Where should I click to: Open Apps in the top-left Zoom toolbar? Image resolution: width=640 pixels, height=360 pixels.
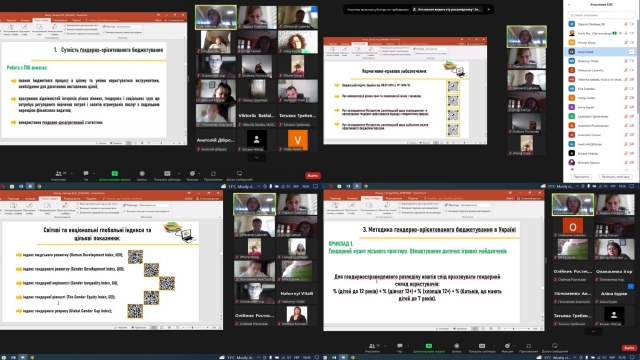coord(213,176)
